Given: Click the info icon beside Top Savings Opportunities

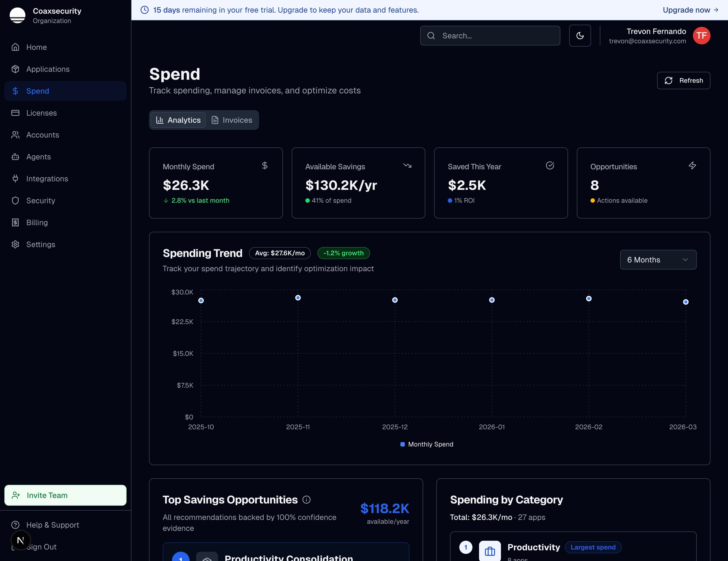Looking at the screenshot, I should pyautogui.click(x=306, y=500).
